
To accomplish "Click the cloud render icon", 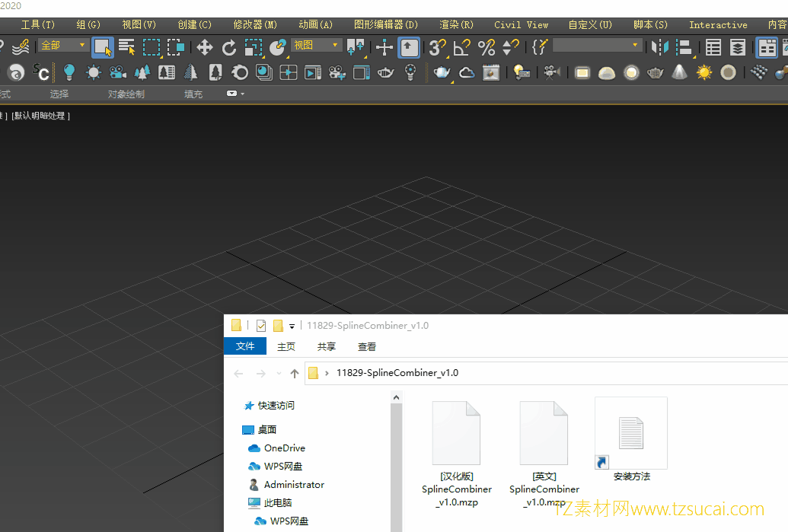I will [467, 72].
